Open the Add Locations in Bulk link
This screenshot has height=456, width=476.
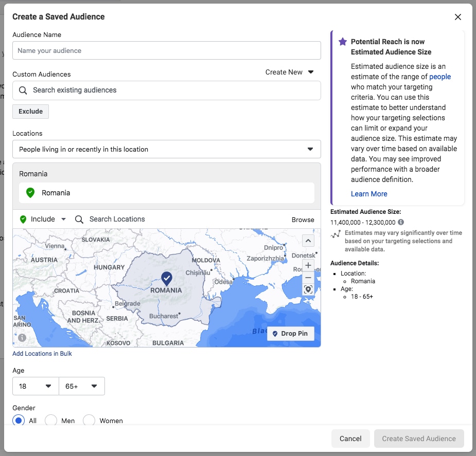(42, 354)
